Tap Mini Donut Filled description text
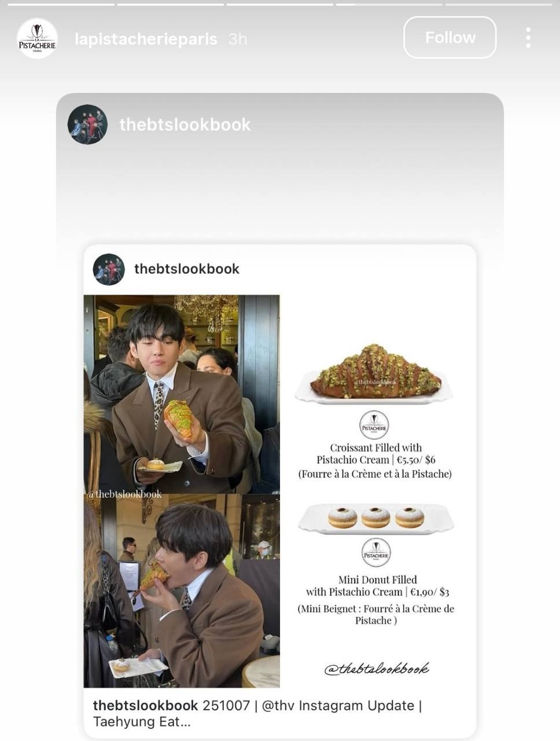Image resolution: width=560 pixels, height=741 pixels. [377, 586]
